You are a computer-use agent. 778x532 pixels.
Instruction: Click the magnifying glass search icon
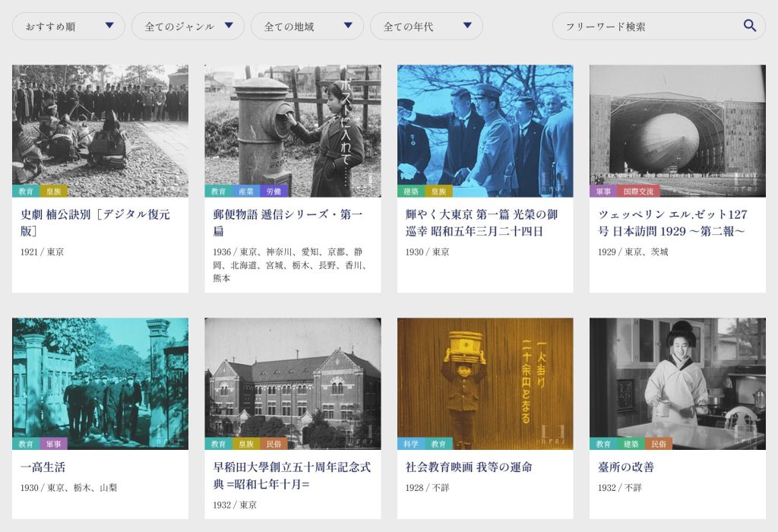point(749,26)
